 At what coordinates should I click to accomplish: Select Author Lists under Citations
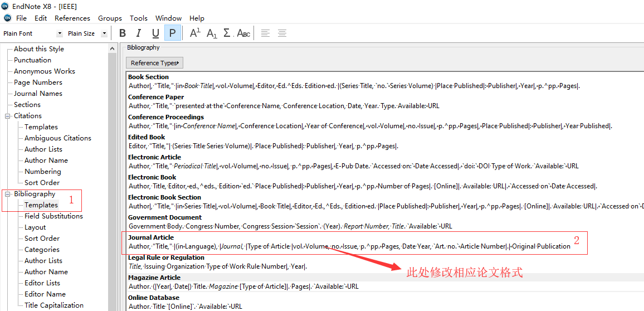[43, 149]
